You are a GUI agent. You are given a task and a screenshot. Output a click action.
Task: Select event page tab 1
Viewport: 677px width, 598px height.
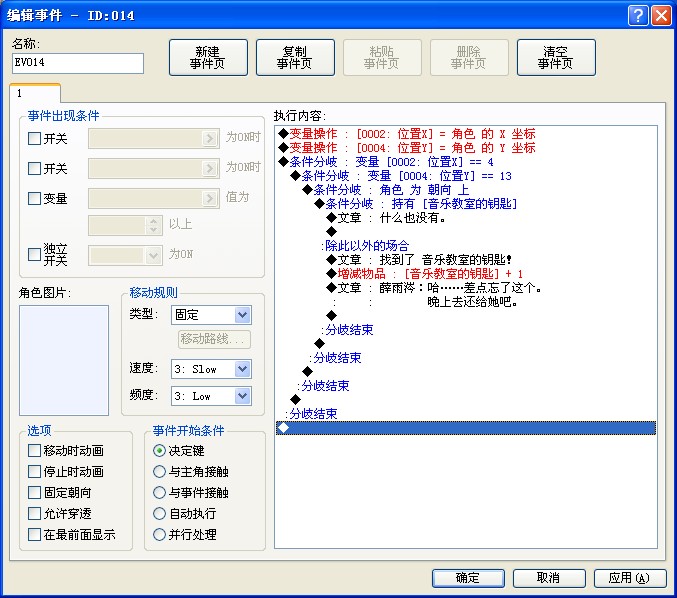click(x=35, y=93)
